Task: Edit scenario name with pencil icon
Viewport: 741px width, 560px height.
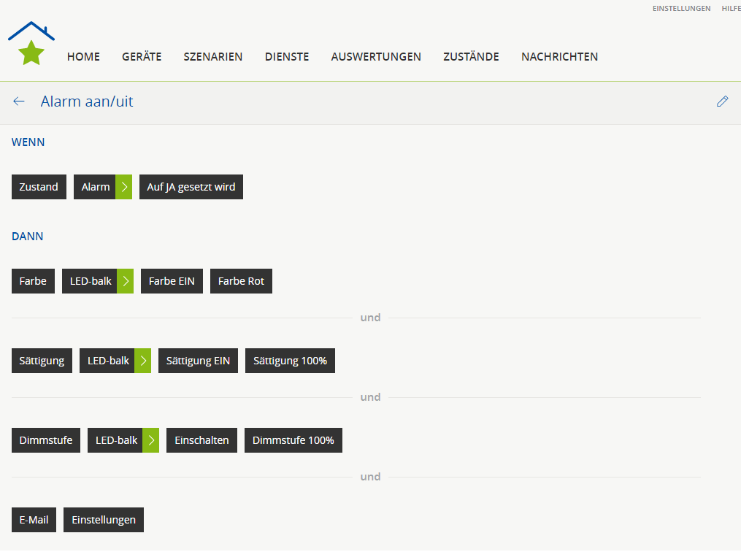Action: coord(722,101)
